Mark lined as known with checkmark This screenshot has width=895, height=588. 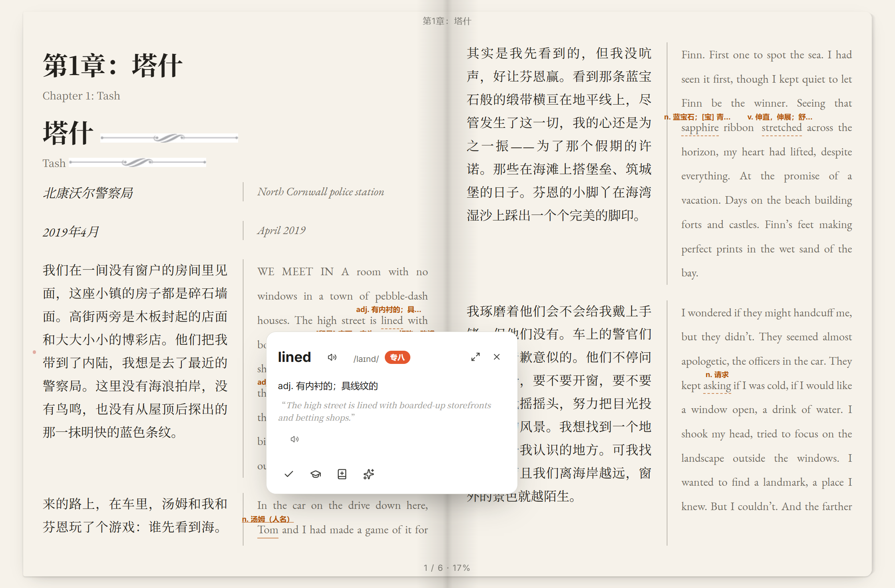click(289, 474)
